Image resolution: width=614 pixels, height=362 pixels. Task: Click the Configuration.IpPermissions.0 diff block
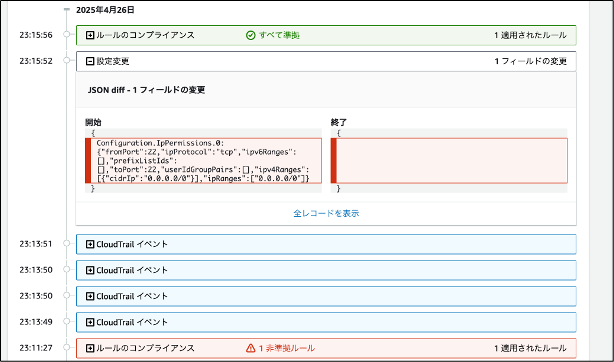click(203, 161)
